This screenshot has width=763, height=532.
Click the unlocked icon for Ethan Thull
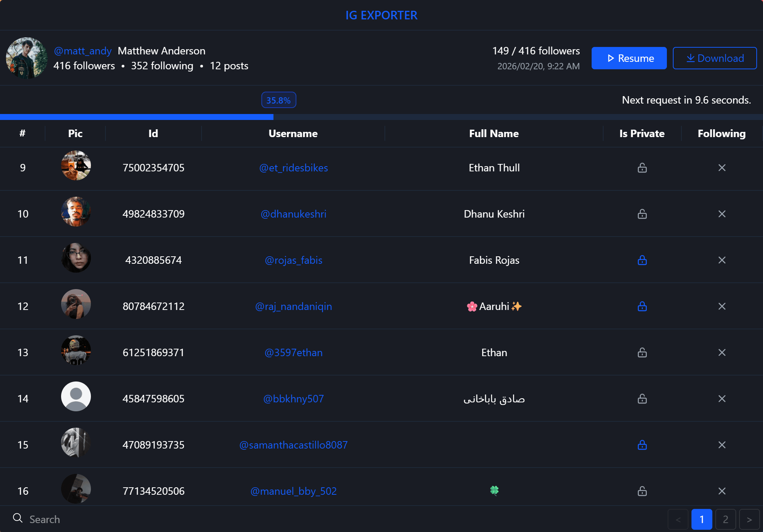[642, 168]
